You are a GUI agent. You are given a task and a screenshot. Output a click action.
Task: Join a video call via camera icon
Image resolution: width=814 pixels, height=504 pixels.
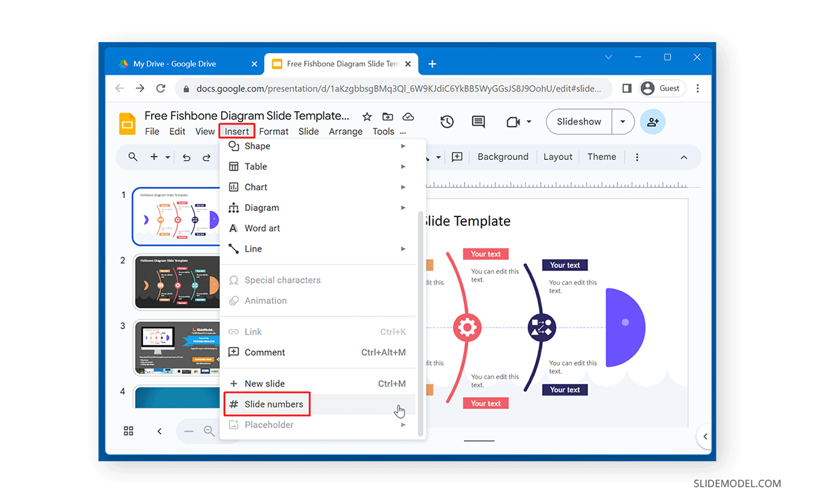click(513, 121)
